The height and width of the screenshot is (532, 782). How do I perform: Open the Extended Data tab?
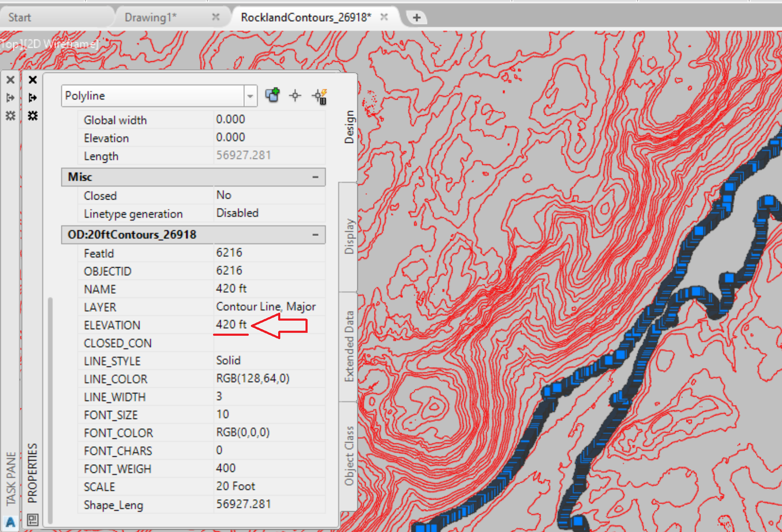click(x=349, y=346)
